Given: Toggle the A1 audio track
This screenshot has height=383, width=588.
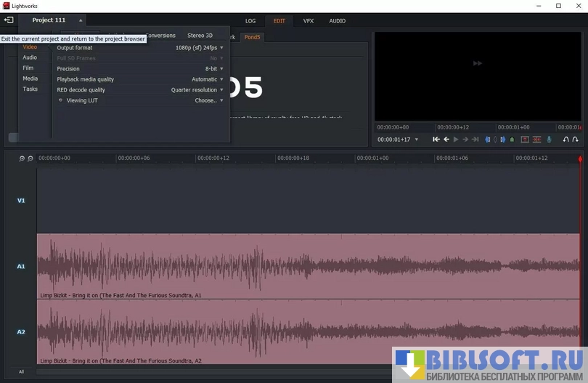Looking at the screenshot, I should click(21, 267).
